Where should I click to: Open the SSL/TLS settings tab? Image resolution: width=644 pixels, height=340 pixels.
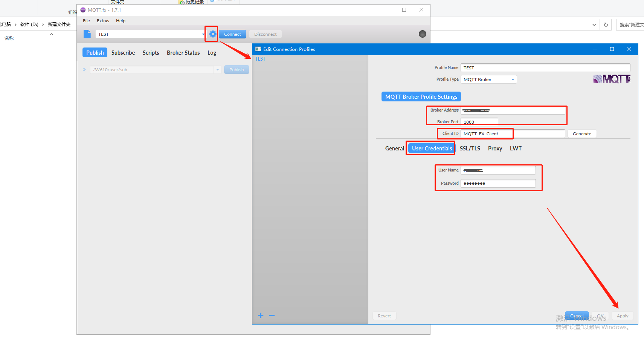coord(470,149)
